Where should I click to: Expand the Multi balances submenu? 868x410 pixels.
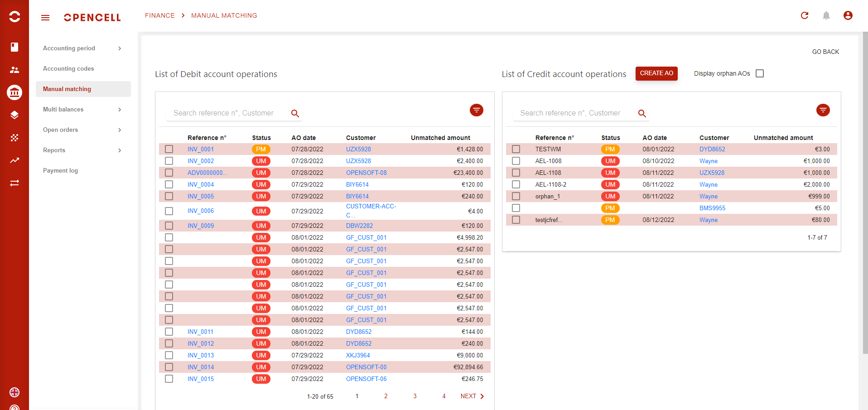point(120,110)
